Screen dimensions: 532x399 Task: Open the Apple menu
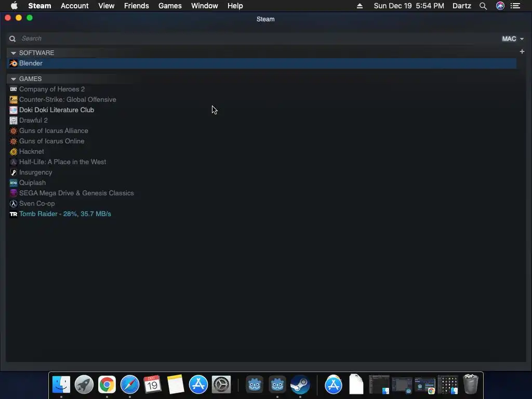click(14, 6)
